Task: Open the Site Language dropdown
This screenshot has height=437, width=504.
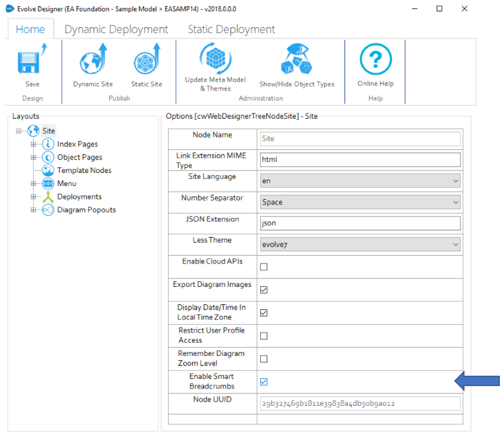Action: pos(360,181)
